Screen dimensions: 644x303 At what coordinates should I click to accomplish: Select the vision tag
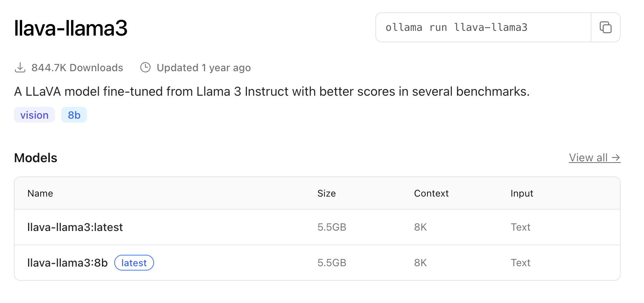(34, 115)
